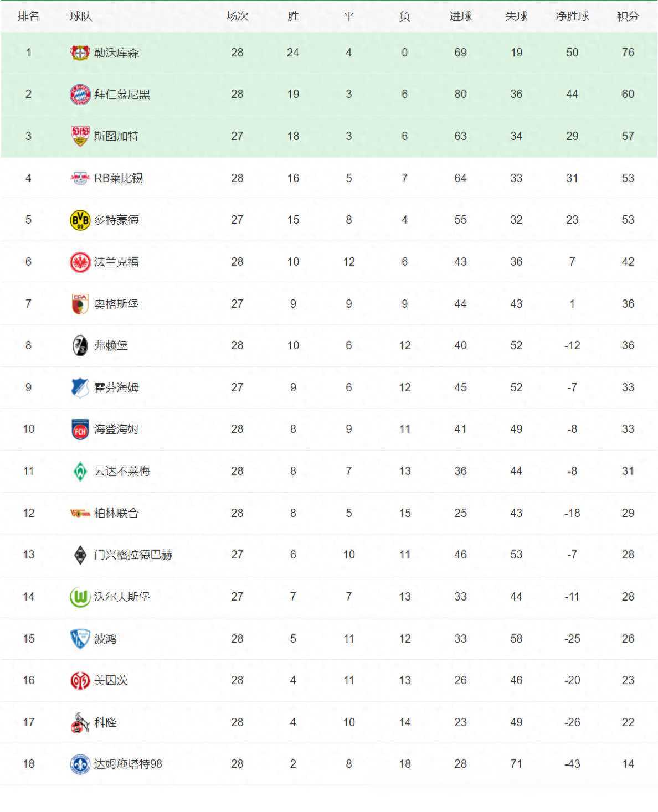This screenshot has width=658, height=812.
Task: Click the Wolfsburg green W logo
Action: (x=80, y=597)
